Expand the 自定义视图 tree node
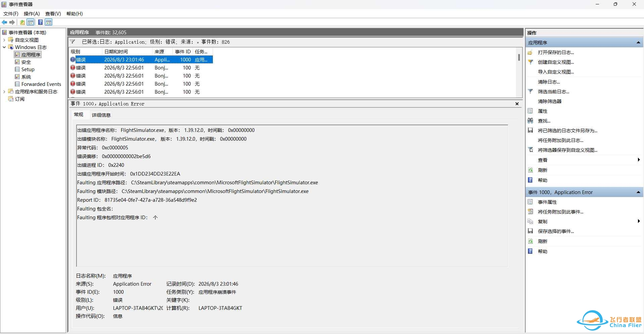 click(x=4, y=40)
